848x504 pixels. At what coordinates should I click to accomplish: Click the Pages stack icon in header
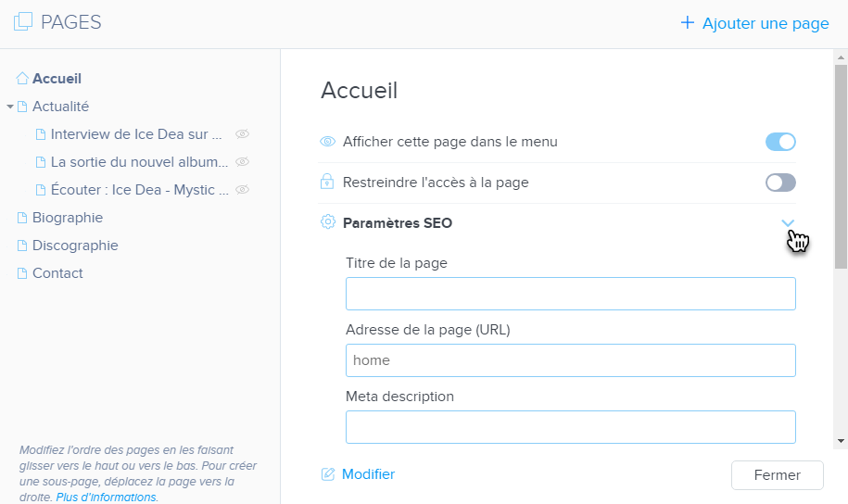23,22
